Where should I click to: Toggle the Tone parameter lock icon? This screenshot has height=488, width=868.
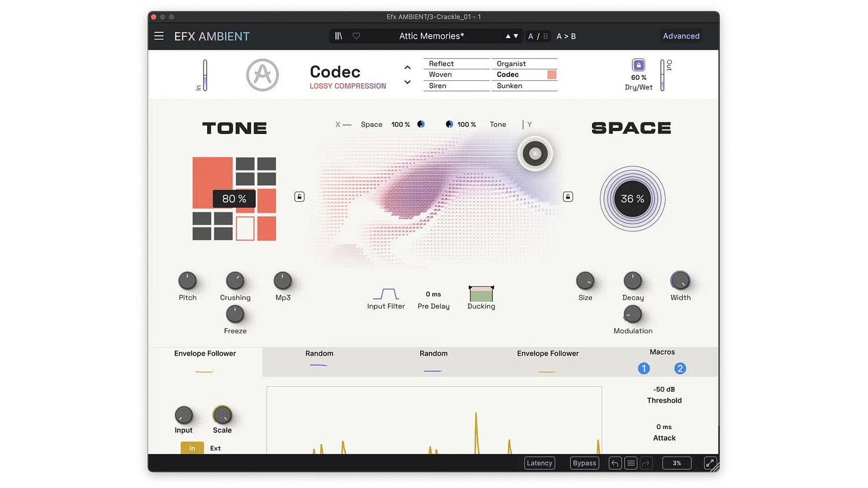[x=299, y=197]
